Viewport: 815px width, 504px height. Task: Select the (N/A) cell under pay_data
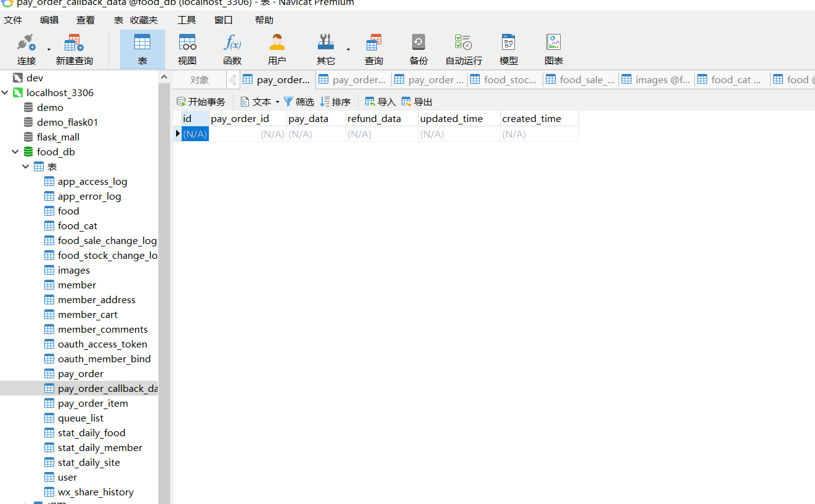pyautogui.click(x=316, y=134)
